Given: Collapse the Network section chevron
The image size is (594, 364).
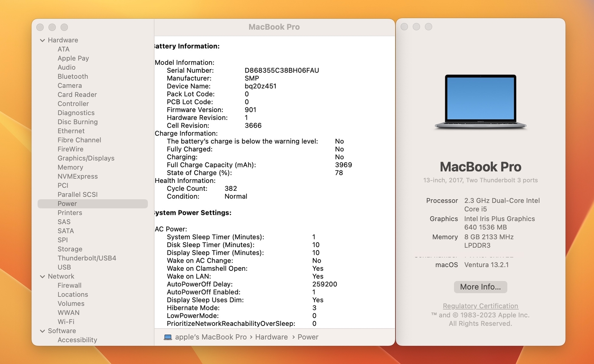Looking at the screenshot, I should (x=42, y=276).
